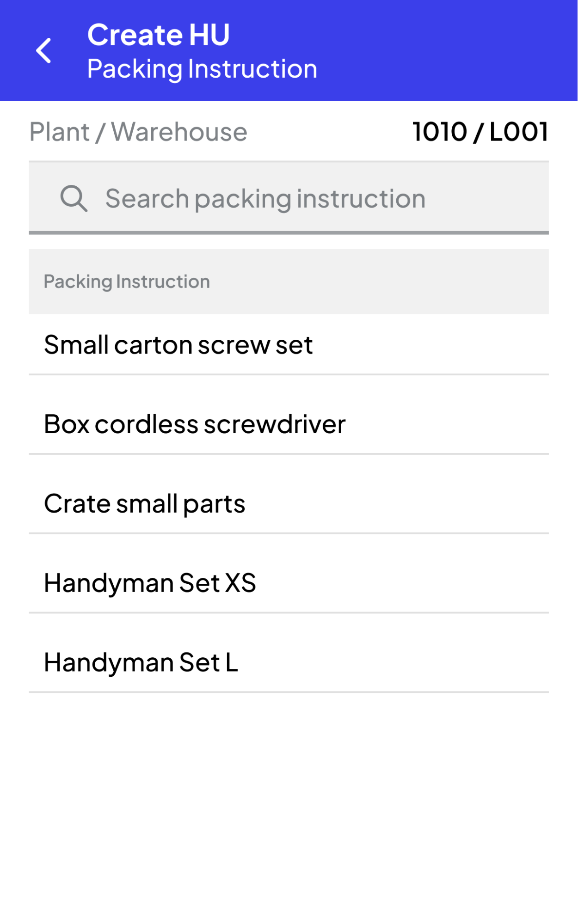Pick the extra-small Handyman set row
This screenshot has width=578, height=924.
(289, 583)
